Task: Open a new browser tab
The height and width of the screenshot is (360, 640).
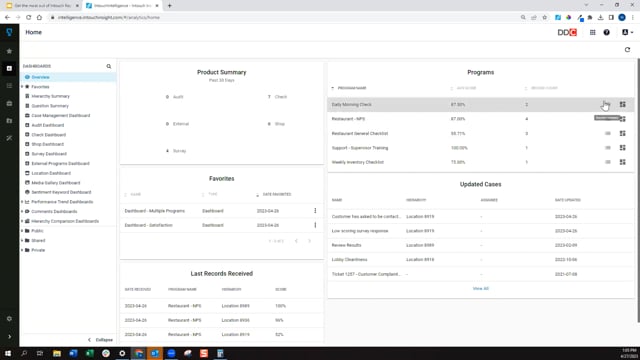Action: pyautogui.click(x=169, y=6)
